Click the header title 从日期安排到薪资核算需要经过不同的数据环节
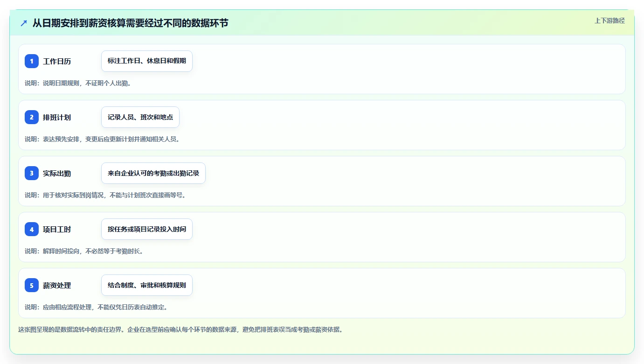This screenshot has width=644, height=364. click(131, 23)
